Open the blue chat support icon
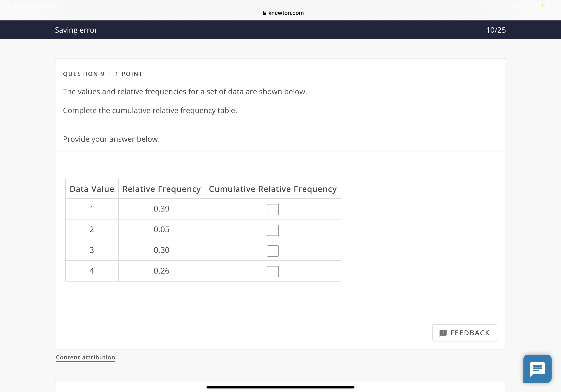The height and width of the screenshot is (392, 561). [x=537, y=368]
